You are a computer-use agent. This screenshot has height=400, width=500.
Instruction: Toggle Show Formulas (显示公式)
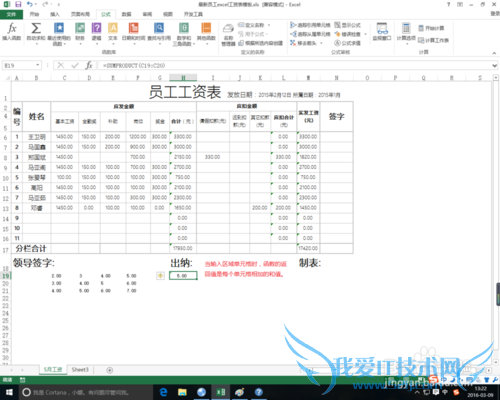(x=348, y=25)
